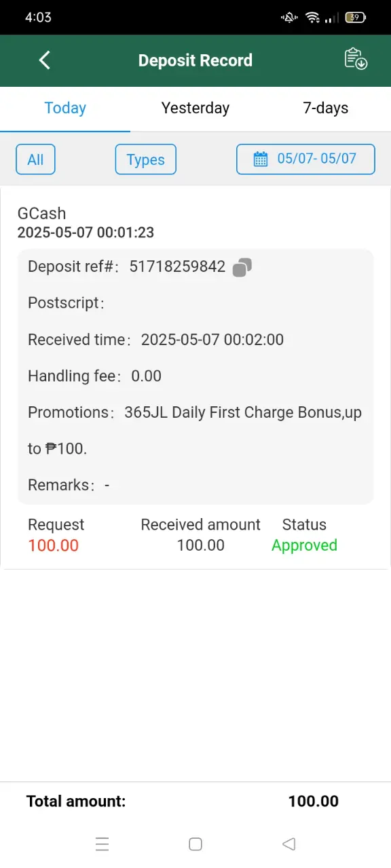Tap the back arrow in the header

pos(45,60)
